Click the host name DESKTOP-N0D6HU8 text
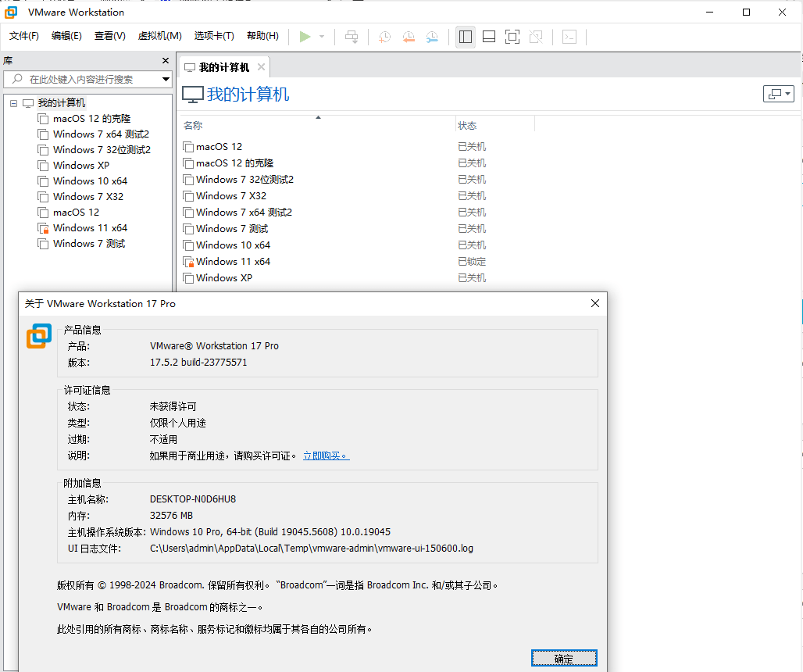Image resolution: width=803 pixels, height=672 pixels. pyautogui.click(x=193, y=499)
